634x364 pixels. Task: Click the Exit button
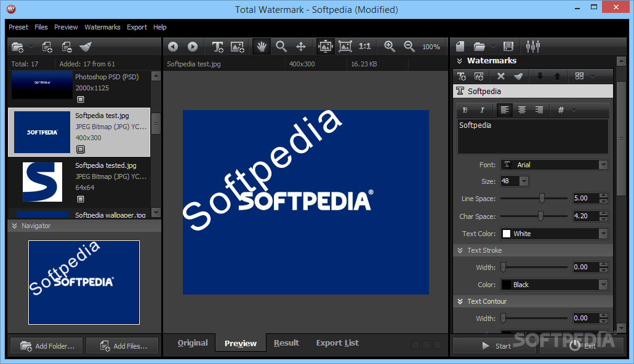tap(582, 346)
